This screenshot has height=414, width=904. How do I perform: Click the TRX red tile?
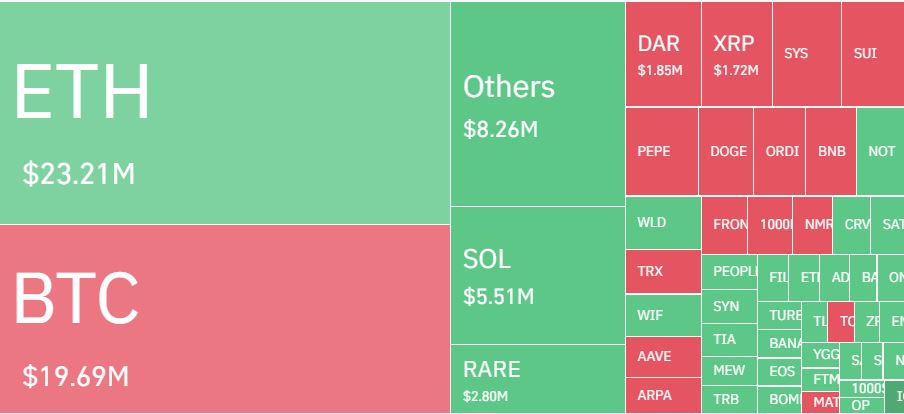click(x=663, y=271)
